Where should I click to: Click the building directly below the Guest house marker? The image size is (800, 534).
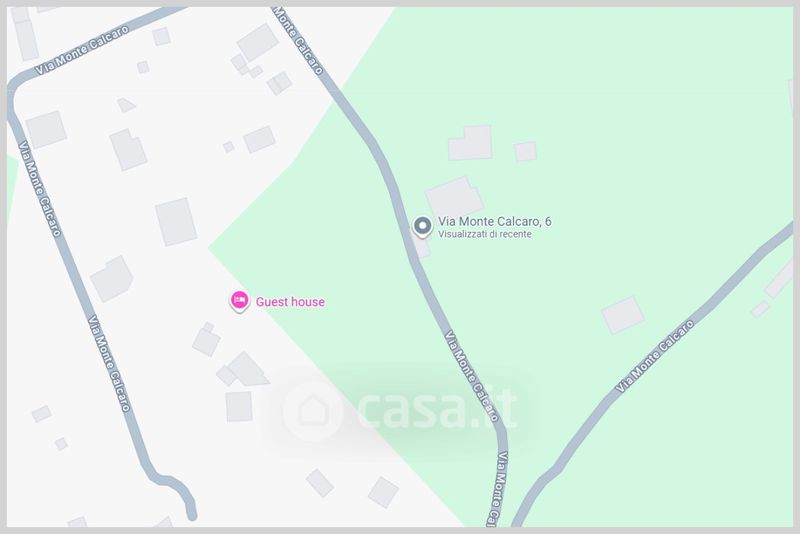206,340
